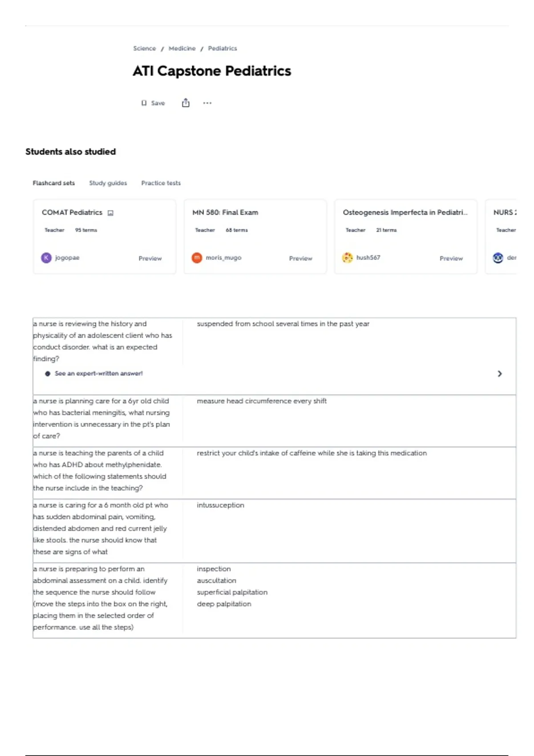Click moris_mugo's orange avatar icon
The image size is (534, 756).
click(197, 258)
